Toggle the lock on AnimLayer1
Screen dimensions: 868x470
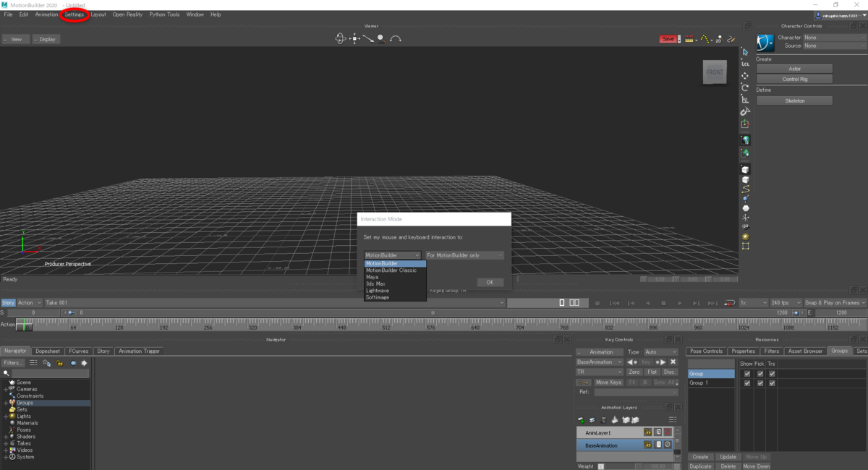pyautogui.click(x=647, y=432)
